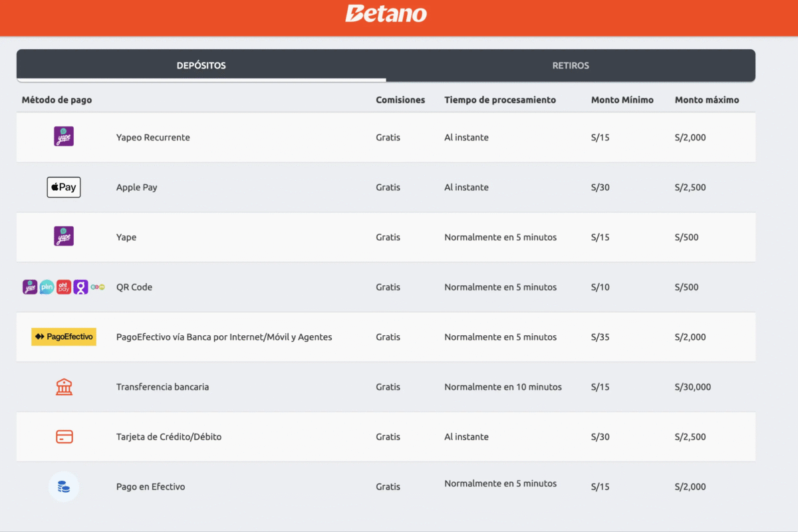Image resolution: width=798 pixels, height=532 pixels.
Task: Click the purple ribbon wallet icon in QR Code row
Action: tap(80, 287)
